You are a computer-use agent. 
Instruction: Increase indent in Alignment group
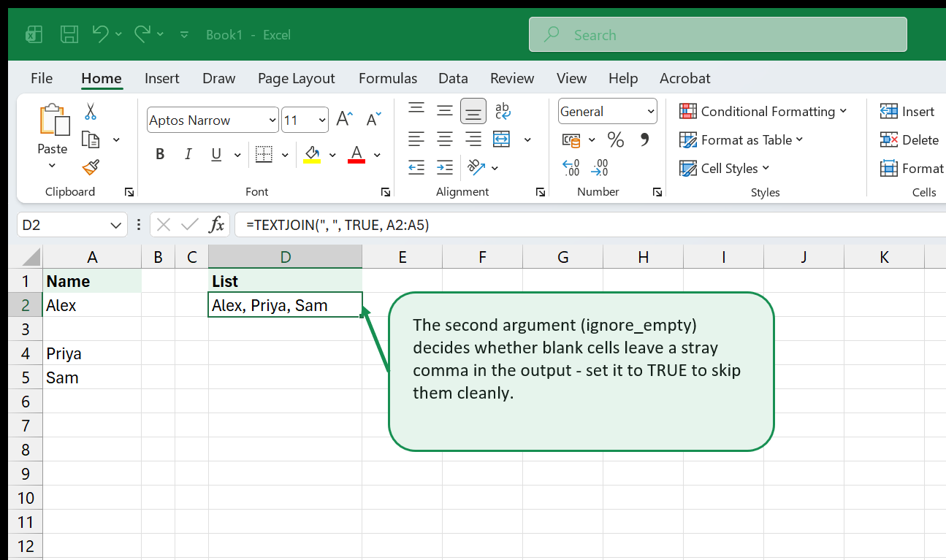tap(445, 168)
